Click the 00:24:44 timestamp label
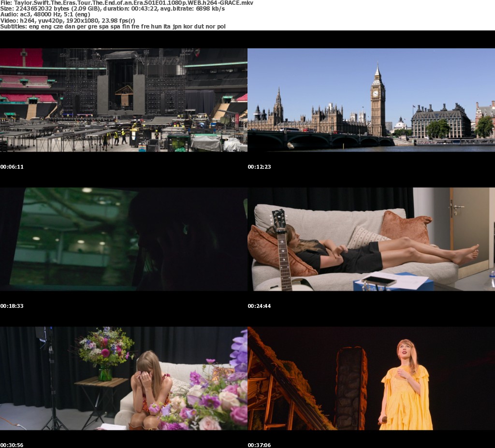Screen dimensions: 495x448 [x=260, y=306]
